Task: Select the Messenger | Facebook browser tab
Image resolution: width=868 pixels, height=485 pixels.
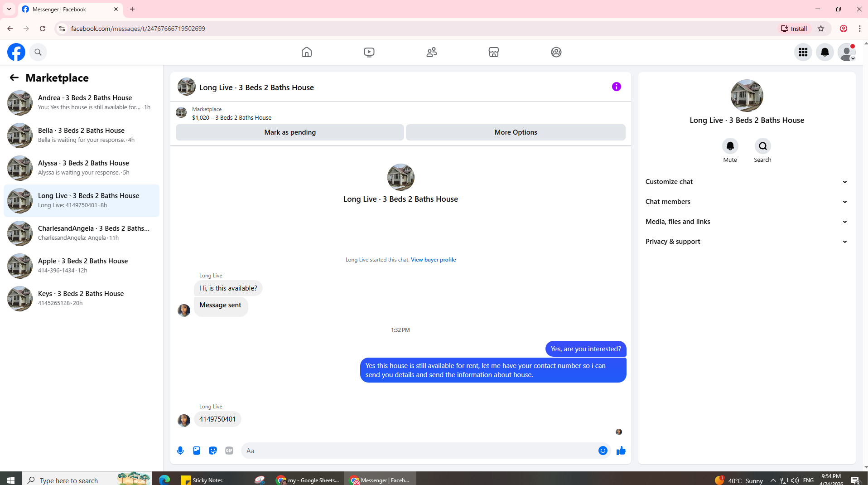Action: pyautogui.click(x=70, y=10)
